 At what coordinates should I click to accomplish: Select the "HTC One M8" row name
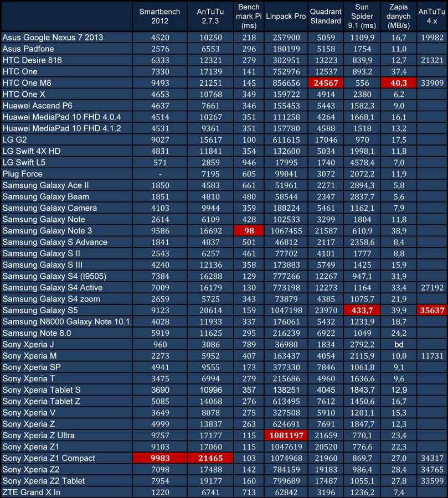point(27,83)
